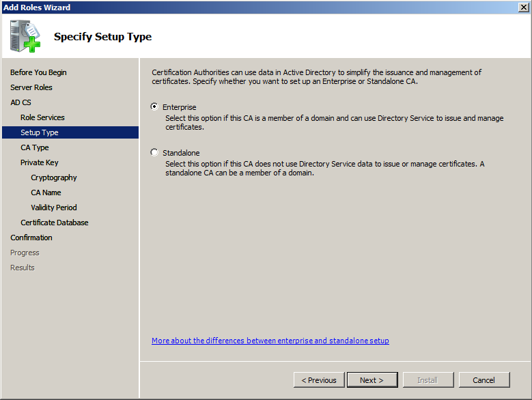
Task: Open enterprise and standalone differences link
Action: point(270,341)
